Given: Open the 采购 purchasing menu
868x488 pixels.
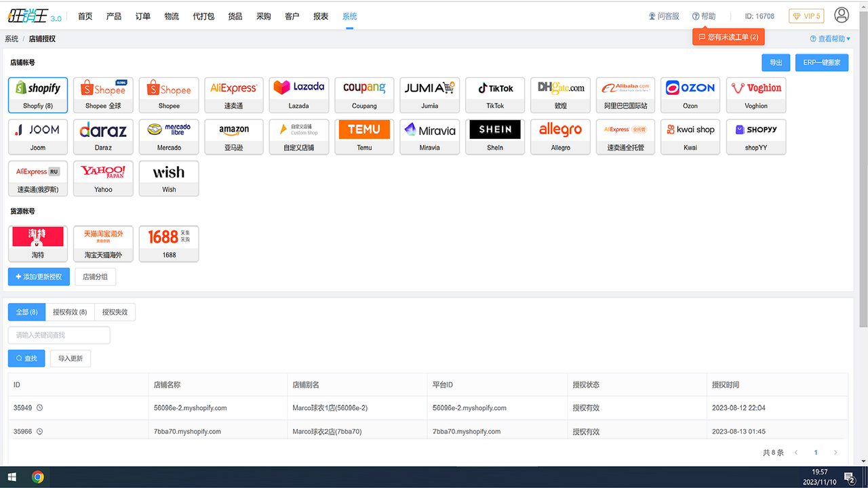Looking at the screenshot, I should tap(264, 16).
